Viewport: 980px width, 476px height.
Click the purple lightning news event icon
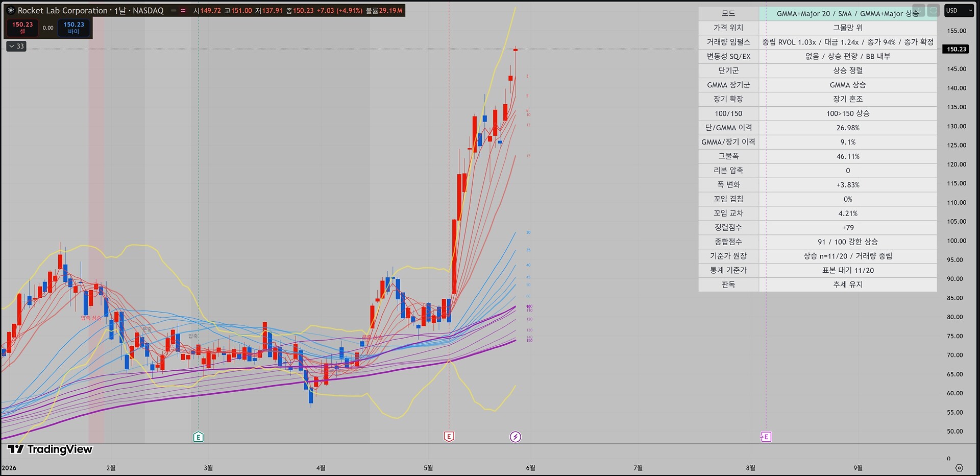click(x=516, y=437)
